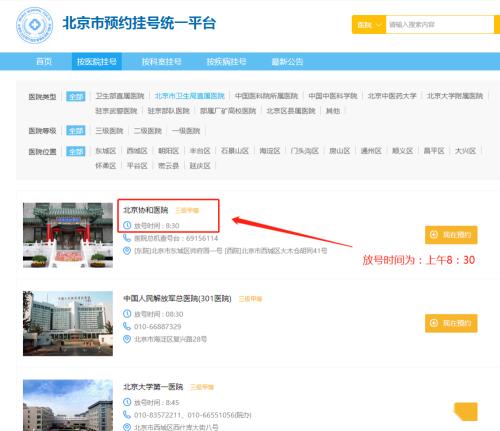
Task: Filter by 中国医科院所属医院
Action: tap(266, 96)
